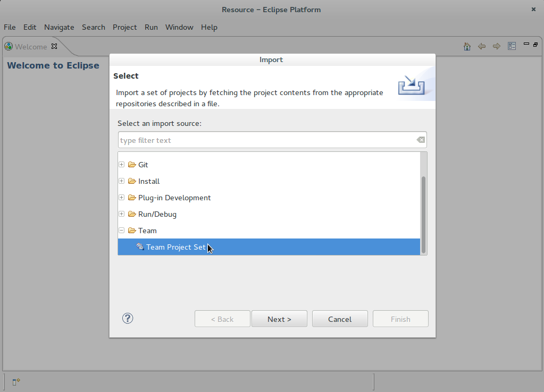Click the Team folder icon
This screenshot has height=392, width=544.
click(x=132, y=230)
